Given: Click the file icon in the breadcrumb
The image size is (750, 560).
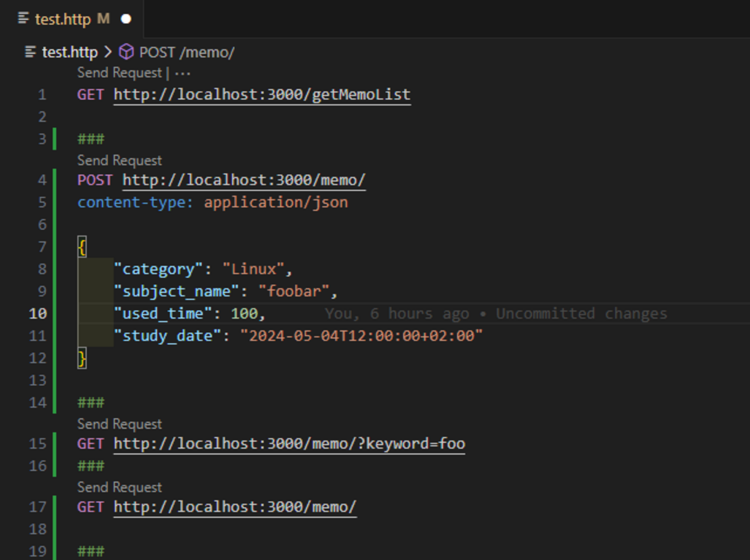Looking at the screenshot, I should click(31, 52).
